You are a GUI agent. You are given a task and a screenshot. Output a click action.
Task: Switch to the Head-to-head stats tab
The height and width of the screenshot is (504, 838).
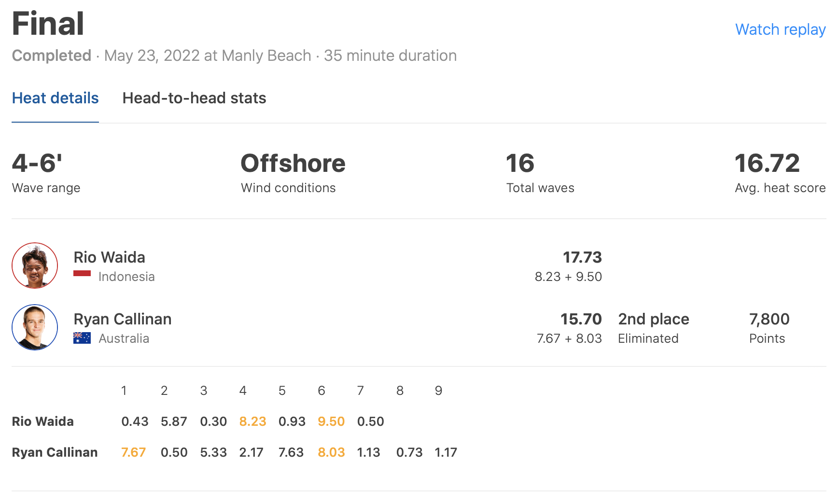(x=194, y=98)
